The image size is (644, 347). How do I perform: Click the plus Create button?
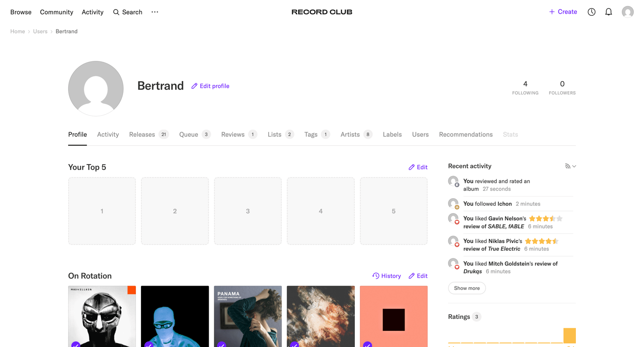click(x=563, y=12)
